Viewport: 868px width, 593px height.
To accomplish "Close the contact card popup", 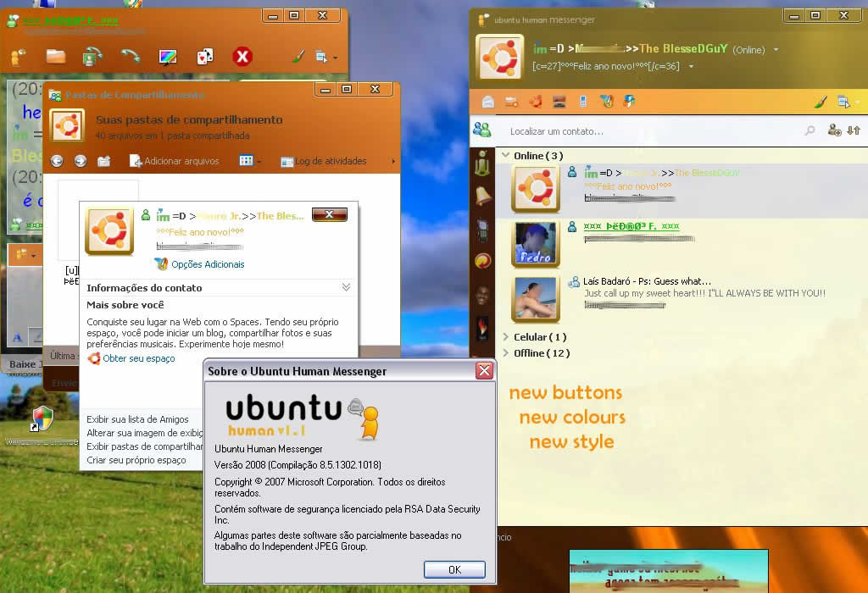I will (x=330, y=214).
